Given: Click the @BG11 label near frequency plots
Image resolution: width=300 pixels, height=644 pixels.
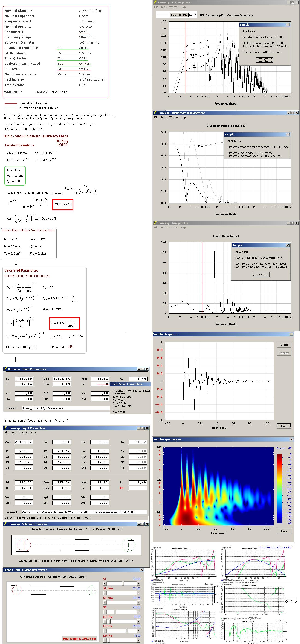Looking at the screenshot, I should (291, 600).
